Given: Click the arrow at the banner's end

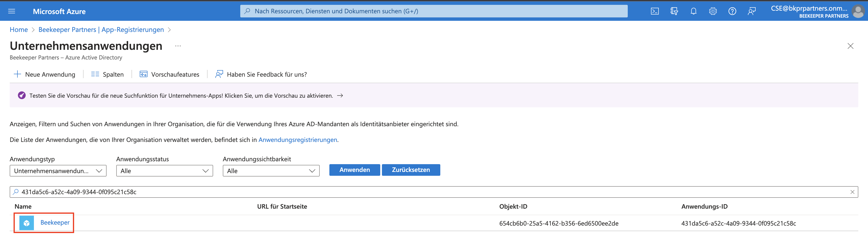Looking at the screenshot, I should pyautogui.click(x=340, y=95).
